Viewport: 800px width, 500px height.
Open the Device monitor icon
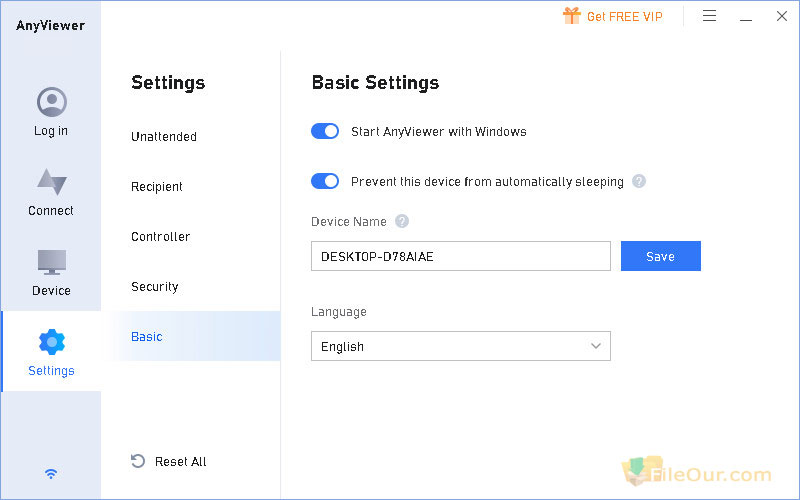click(x=52, y=262)
